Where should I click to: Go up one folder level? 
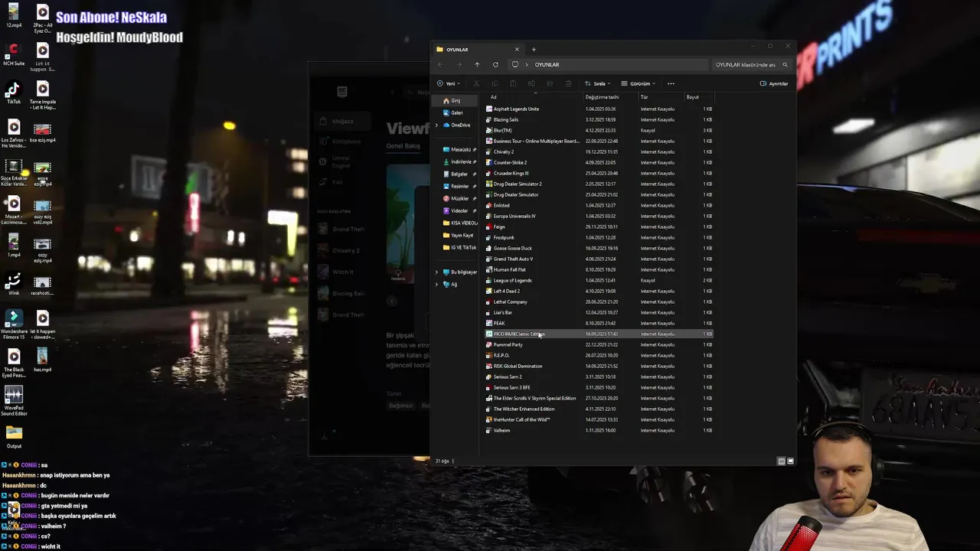pyautogui.click(x=477, y=64)
